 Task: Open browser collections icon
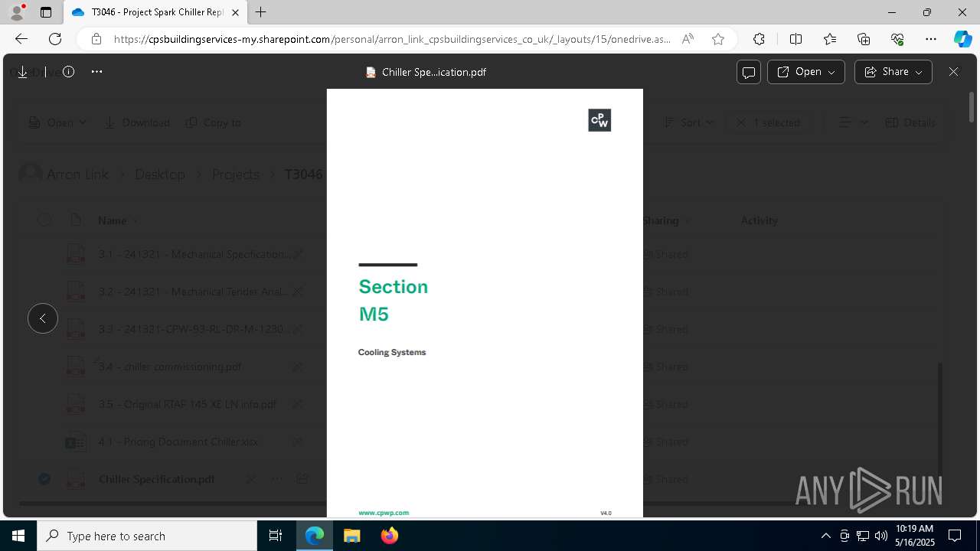(x=864, y=39)
